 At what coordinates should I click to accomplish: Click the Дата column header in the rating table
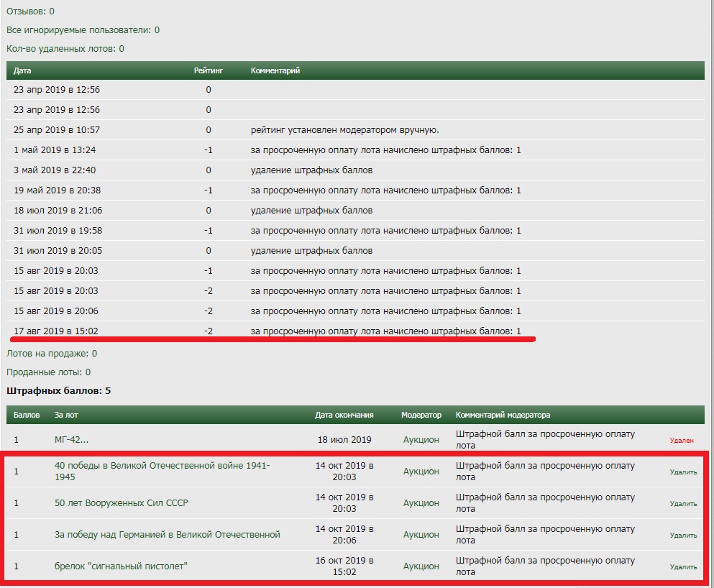(22, 70)
